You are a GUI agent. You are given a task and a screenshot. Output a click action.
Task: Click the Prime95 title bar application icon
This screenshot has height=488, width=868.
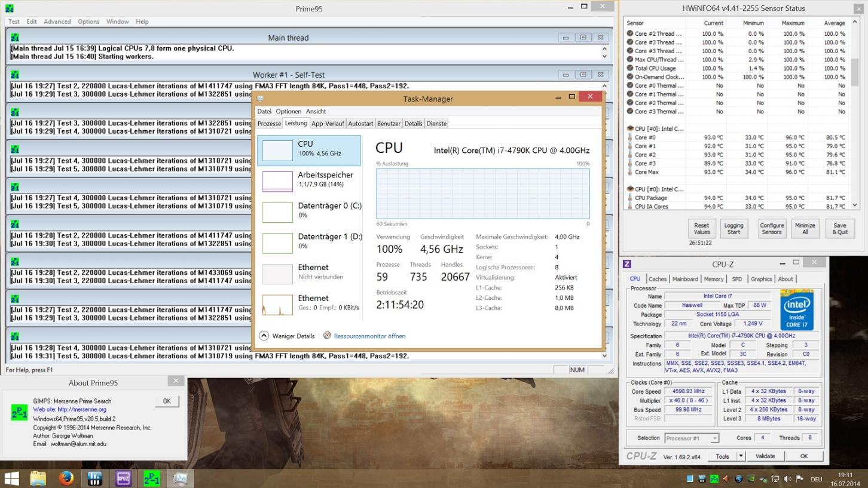(10, 8)
